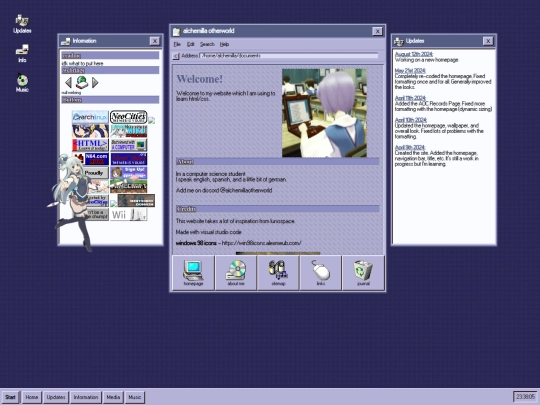Open the win98icons website link

[x=261, y=243]
